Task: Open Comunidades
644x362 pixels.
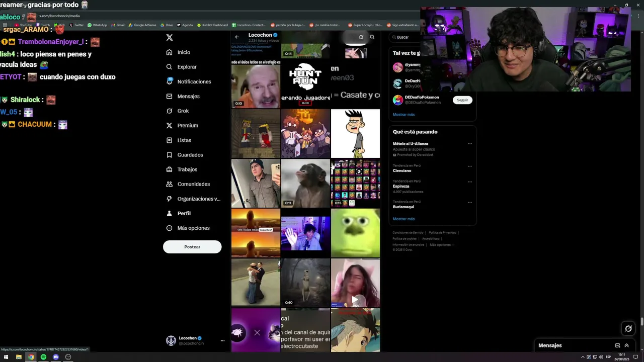Action: click(x=188, y=184)
